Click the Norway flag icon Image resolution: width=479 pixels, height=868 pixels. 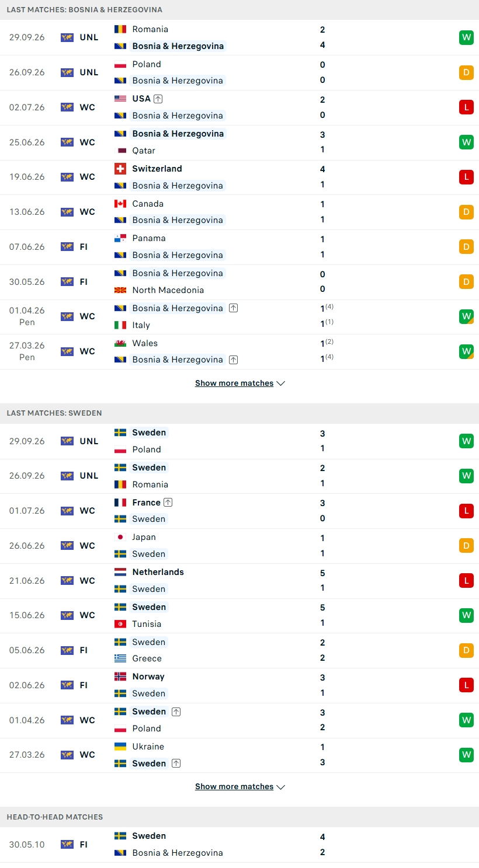(x=120, y=677)
